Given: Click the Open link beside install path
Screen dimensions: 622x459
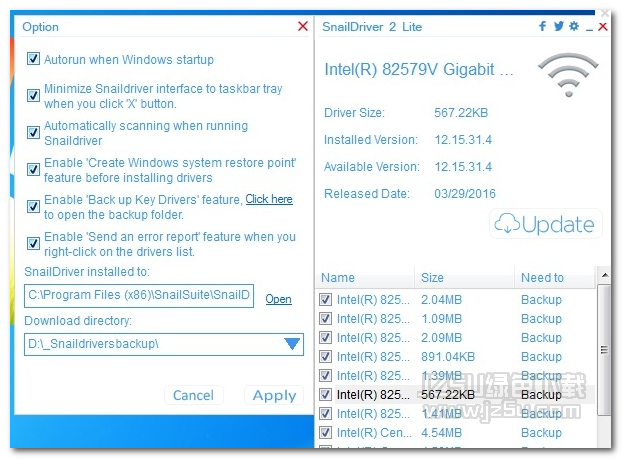Looking at the screenshot, I should [278, 299].
